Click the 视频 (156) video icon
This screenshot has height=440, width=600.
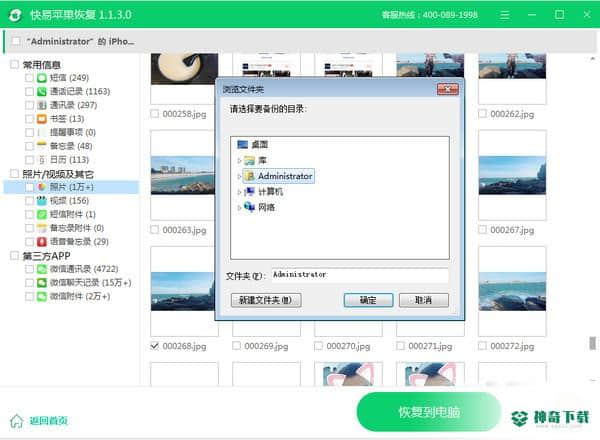coord(42,201)
